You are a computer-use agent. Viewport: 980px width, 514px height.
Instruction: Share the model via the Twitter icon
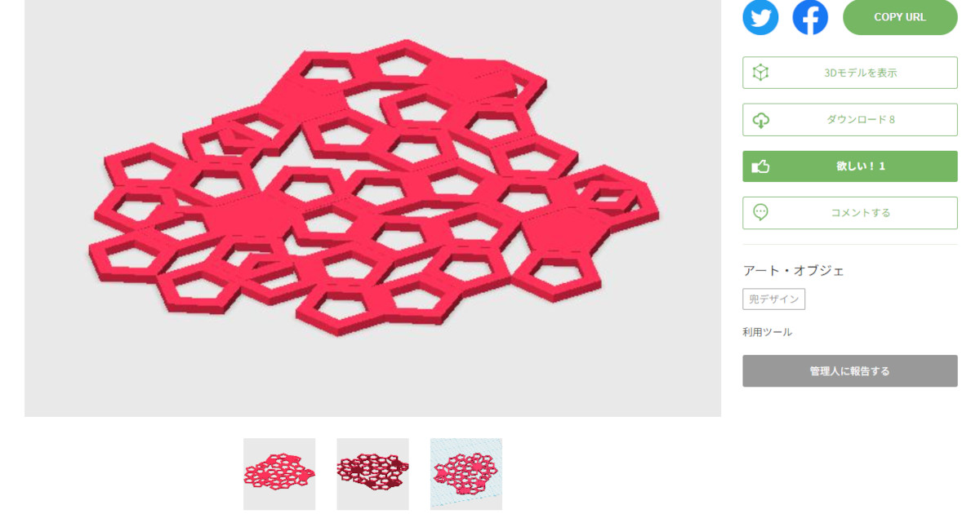coord(760,16)
